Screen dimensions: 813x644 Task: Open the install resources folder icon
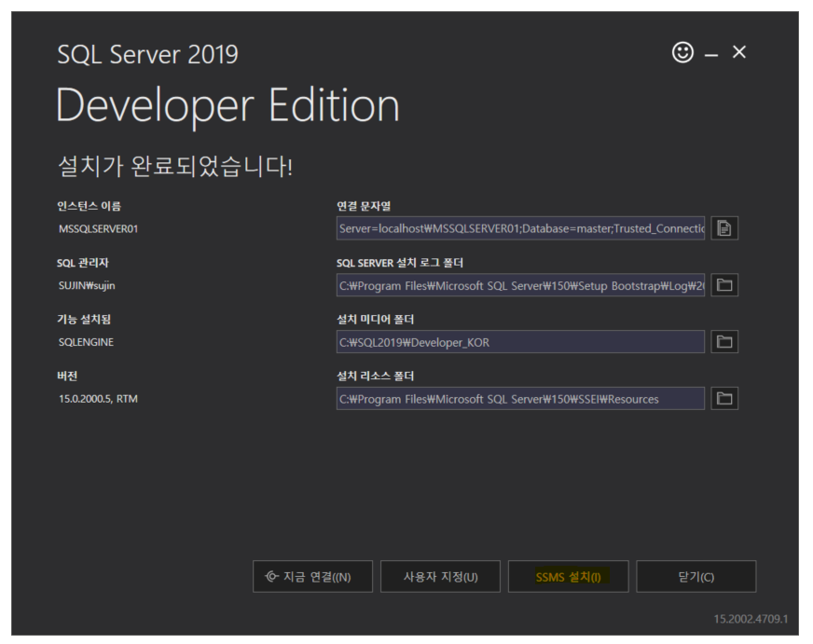pyautogui.click(x=724, y=398)
